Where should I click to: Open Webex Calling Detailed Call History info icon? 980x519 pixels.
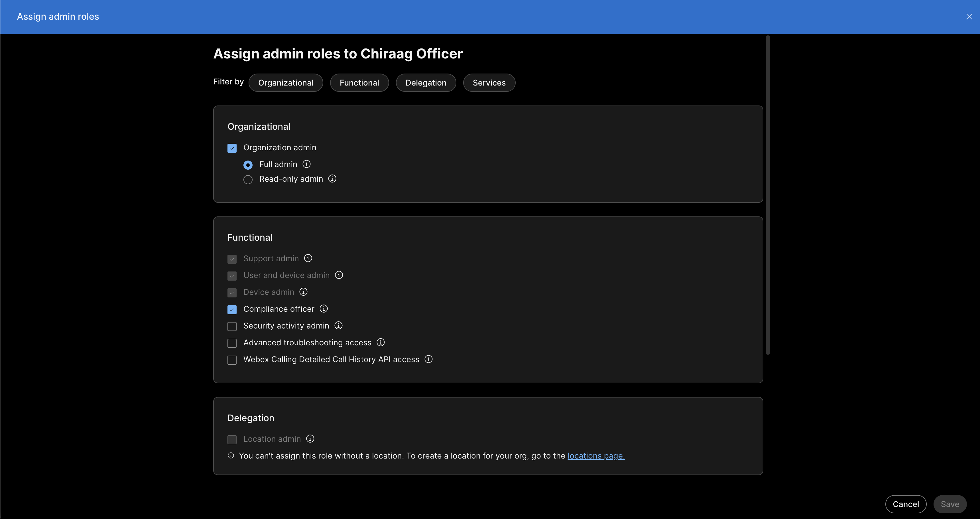click(428, 359)
